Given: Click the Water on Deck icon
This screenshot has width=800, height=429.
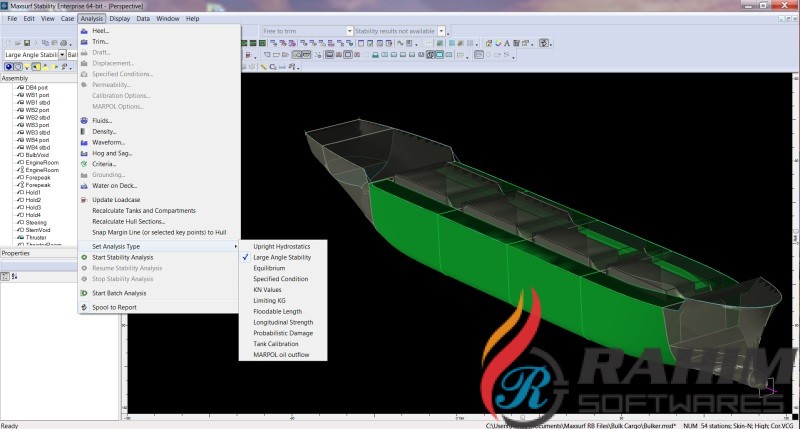Looking at the screenshot, I should tap(84, 186).
